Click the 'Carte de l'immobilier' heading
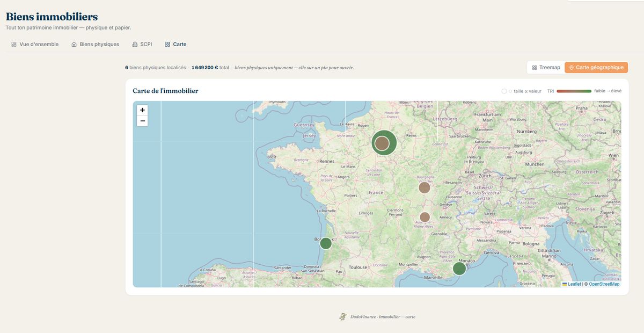 coord(165,91)
